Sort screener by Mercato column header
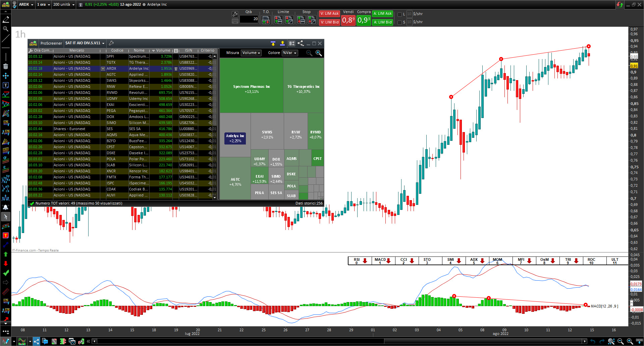644x346 pixels. [x=77, y=50]
